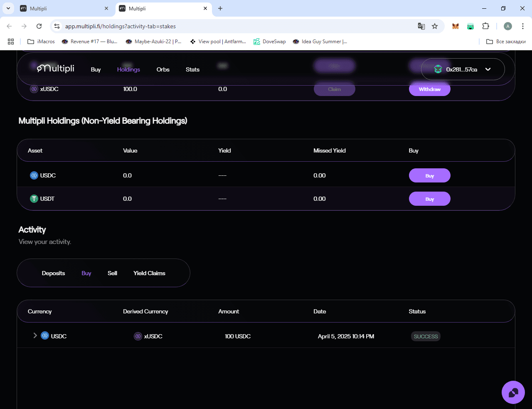The width and height of the screenshot is (532, 409).
Task: Click the USDT coin icon in holdings table
Action: 34,199
